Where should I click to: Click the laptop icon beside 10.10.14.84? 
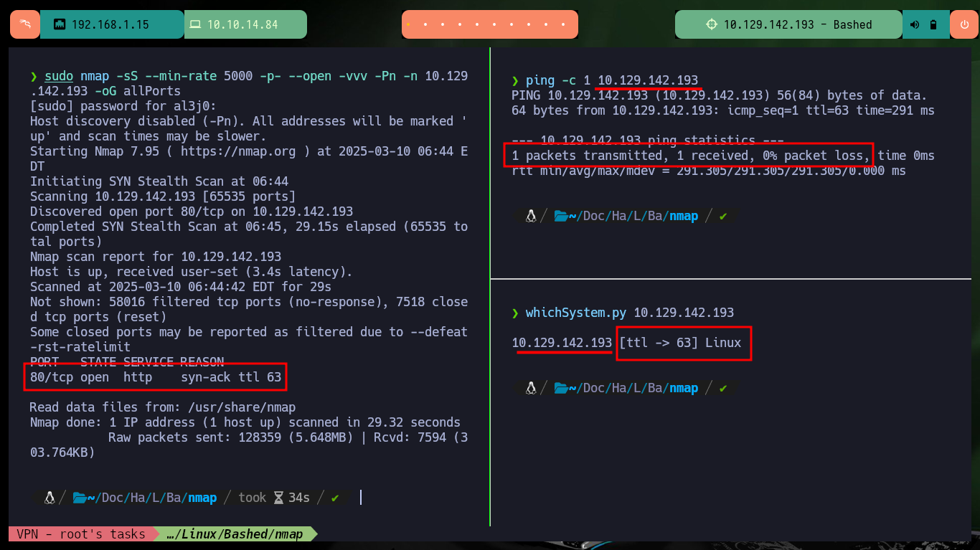(195, 24)
